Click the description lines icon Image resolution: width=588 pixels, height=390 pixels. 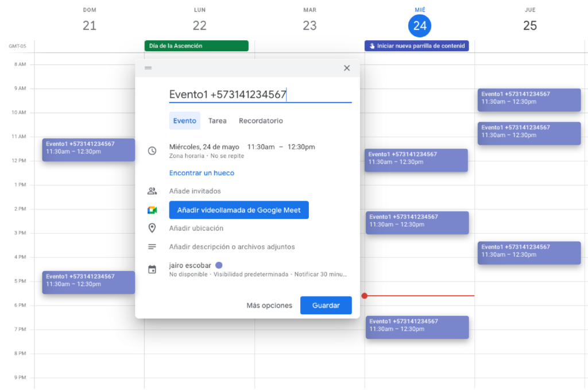point(152,247)
